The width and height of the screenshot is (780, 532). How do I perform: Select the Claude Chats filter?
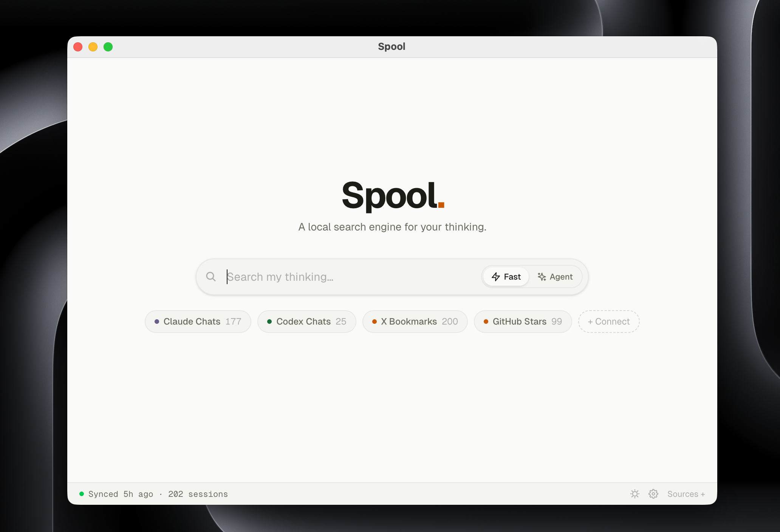point(198,322)
